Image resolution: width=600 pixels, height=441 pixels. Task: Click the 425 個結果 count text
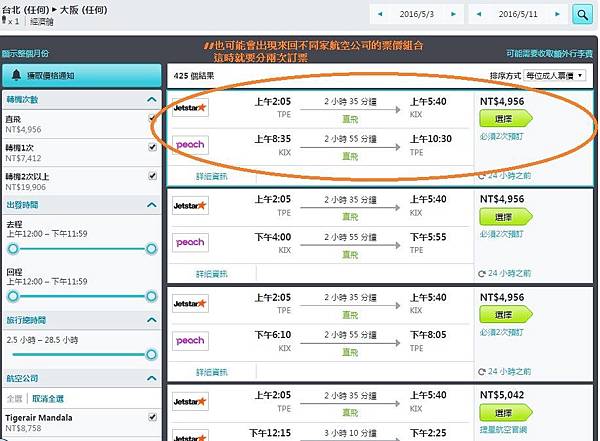pos(194,76)
